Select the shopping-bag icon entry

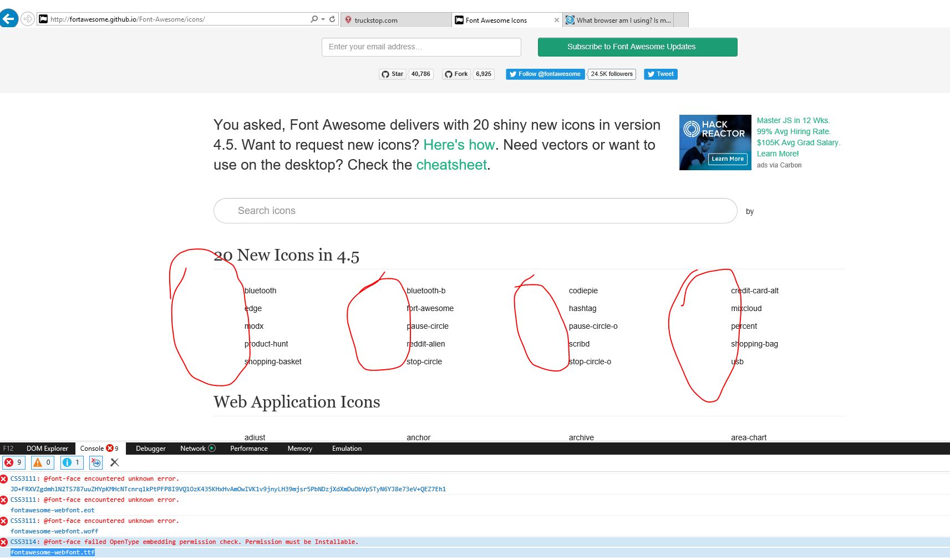pos(755,344)
